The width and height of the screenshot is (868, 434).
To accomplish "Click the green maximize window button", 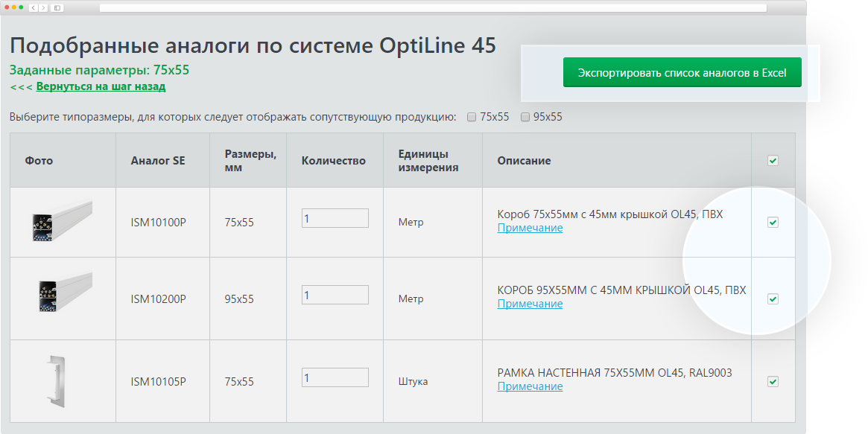I will pos(21,7).
